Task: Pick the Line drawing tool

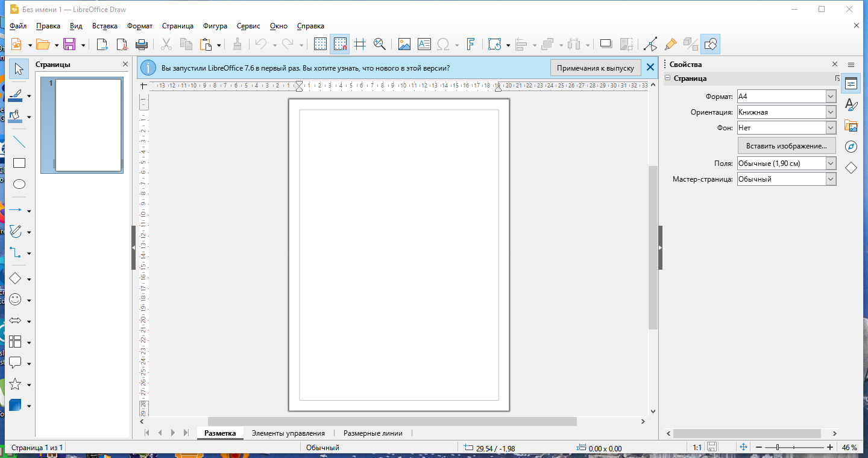Action: (x=19, y=142)
